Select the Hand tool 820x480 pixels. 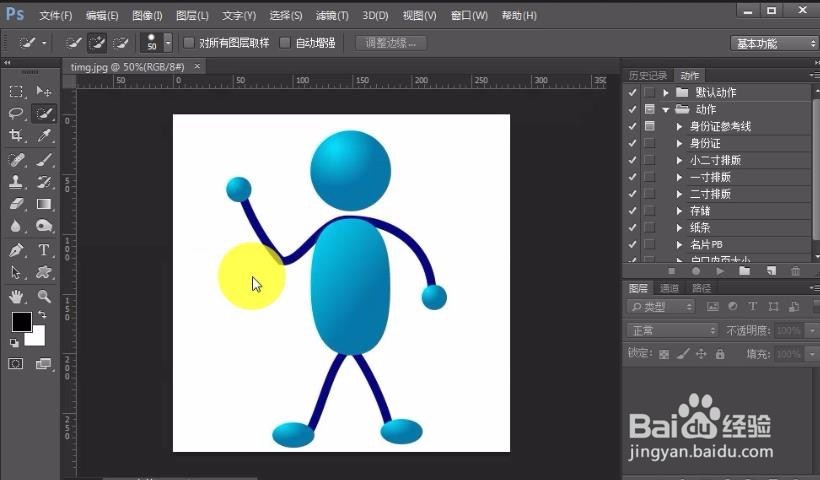16,296
